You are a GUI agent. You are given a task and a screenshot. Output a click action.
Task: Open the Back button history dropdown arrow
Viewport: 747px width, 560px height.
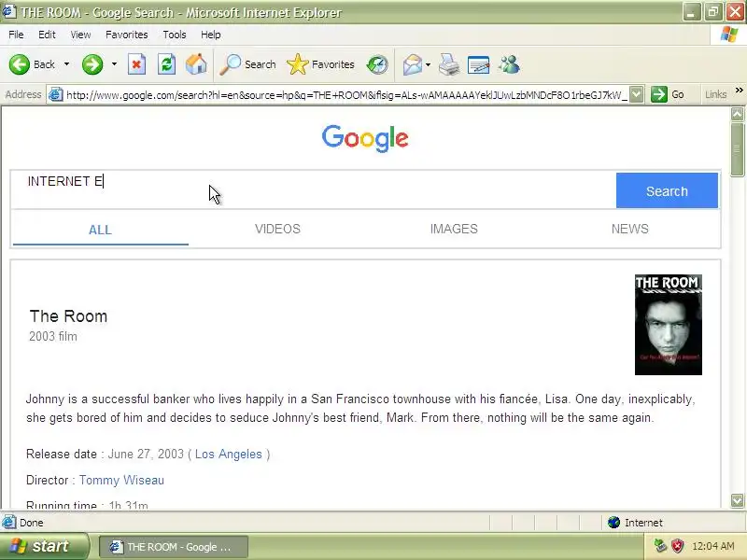[x=66, y=64]
